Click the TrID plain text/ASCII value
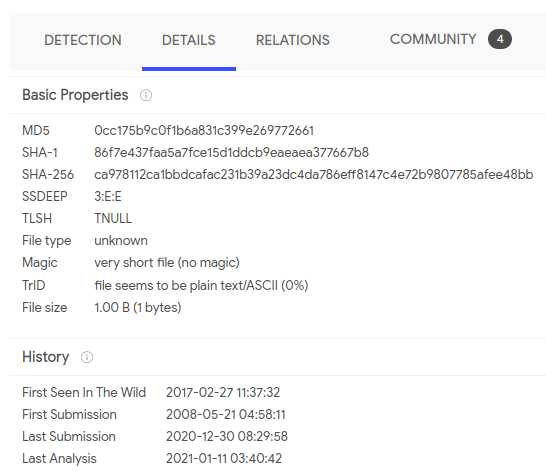Viewport: 546px width, 471px height. [201, 285]
